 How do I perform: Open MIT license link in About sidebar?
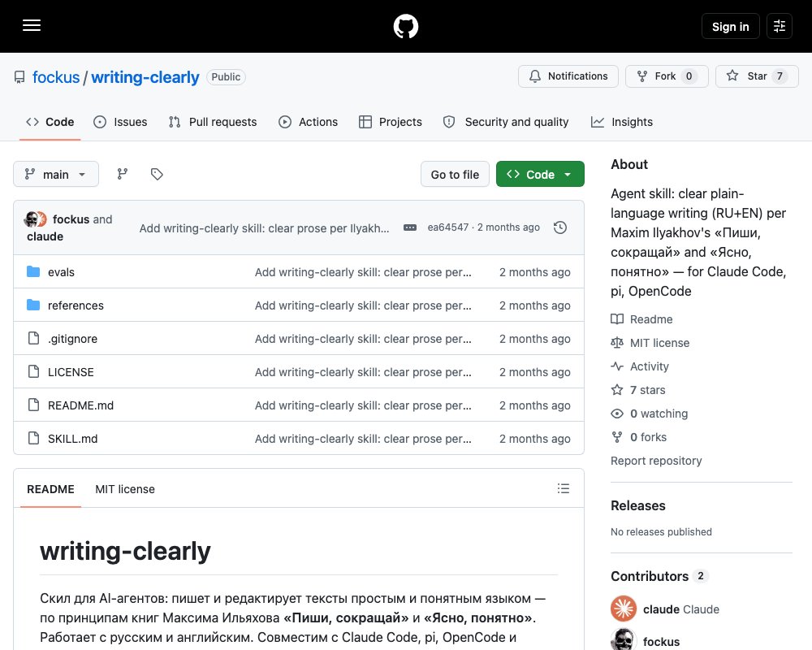point(650,343)
